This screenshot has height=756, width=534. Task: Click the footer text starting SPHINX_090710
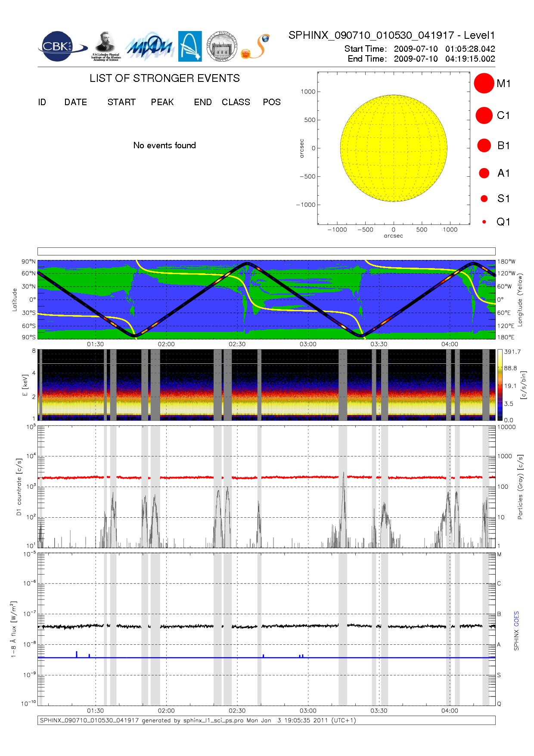198,720
